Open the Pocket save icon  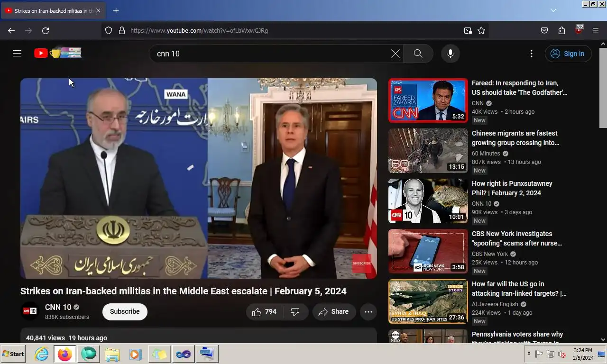coord(544,30)
